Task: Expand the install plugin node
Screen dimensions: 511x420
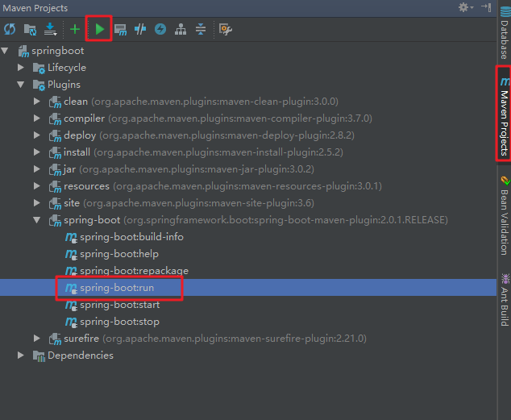Action: [x=37, y=152]
